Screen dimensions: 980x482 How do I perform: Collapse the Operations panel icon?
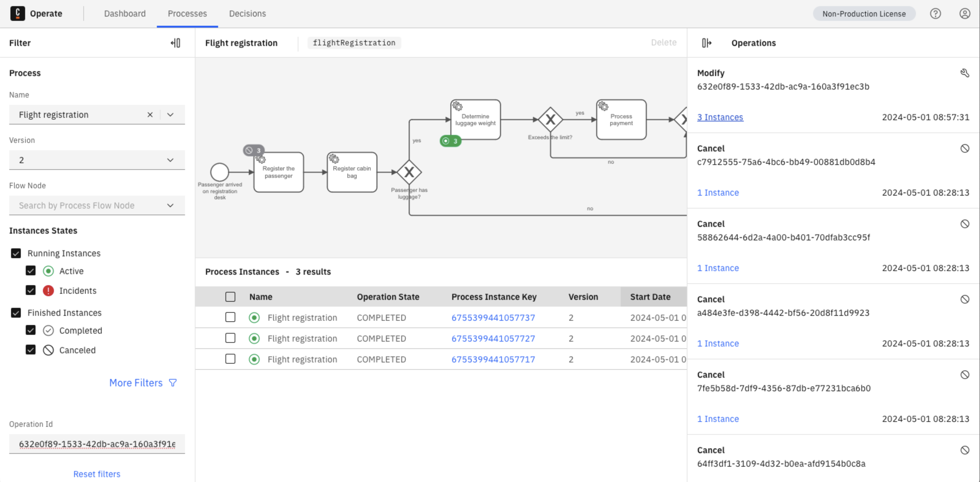pyautogui.click(x=706, y=43)
